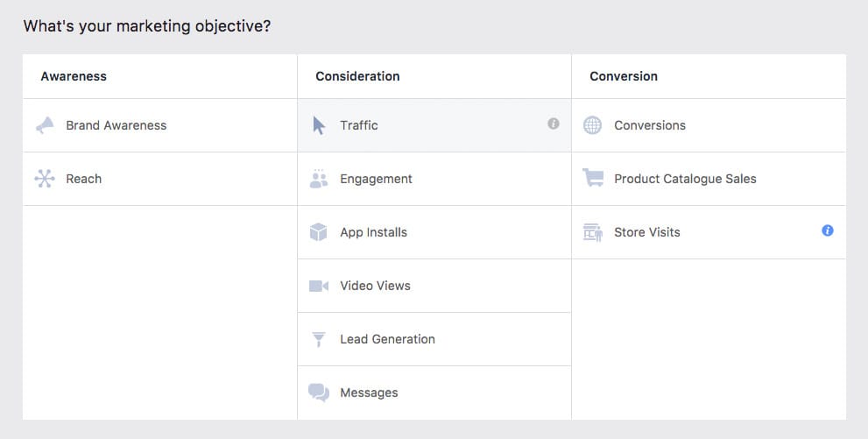
Task: Click the Video Views camera icon
Action: click(319, 286)
